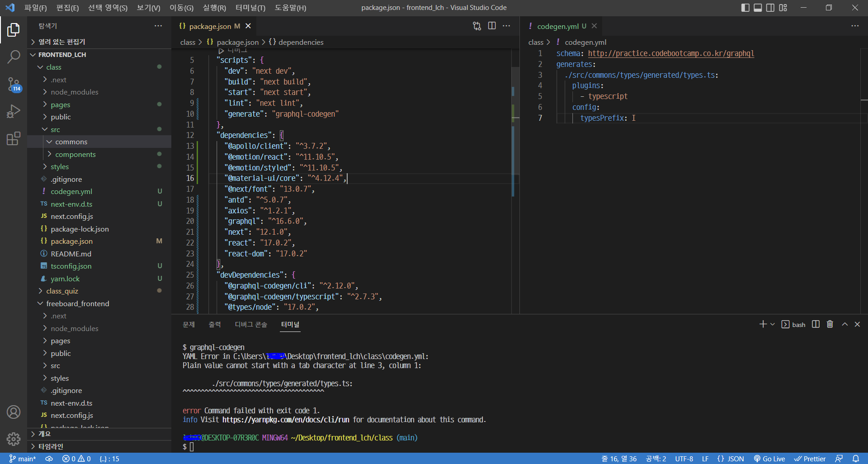
Task: Click the explorer panel more actions ellipsis
Action: coord(158,26)
